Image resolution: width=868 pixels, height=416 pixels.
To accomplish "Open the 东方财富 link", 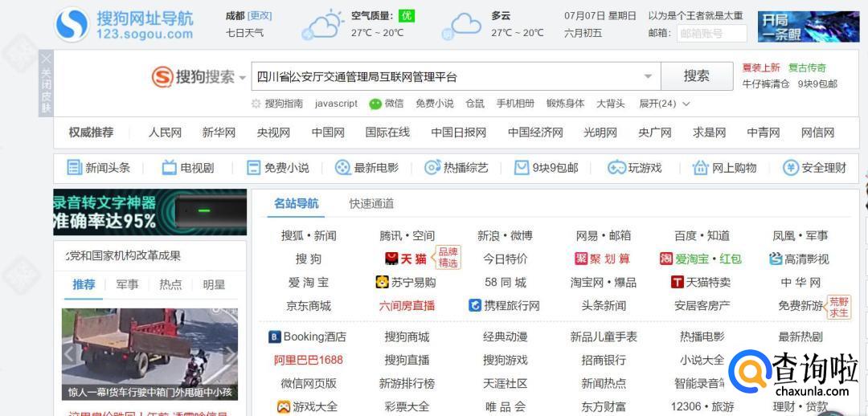I will pyautogui.click(x=604, y=406).
